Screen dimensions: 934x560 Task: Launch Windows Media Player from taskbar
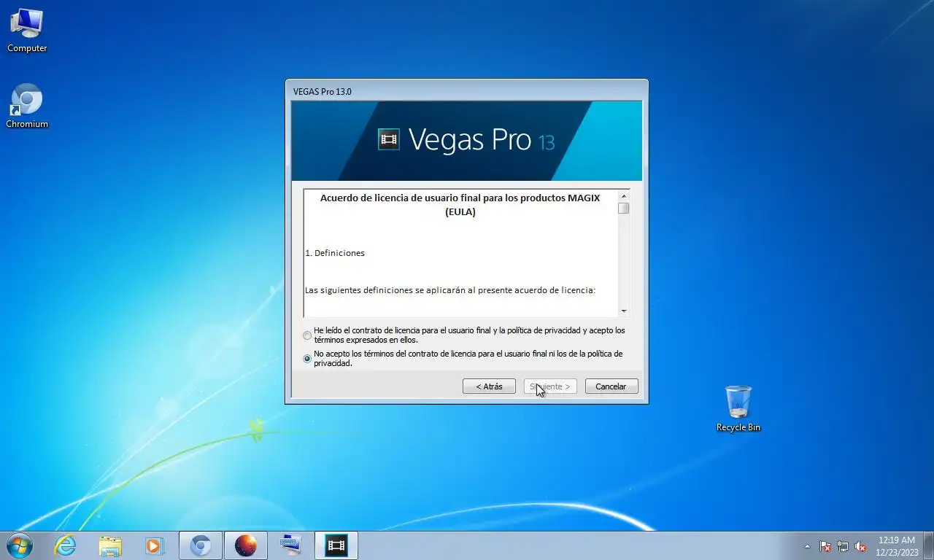tap(154, 545)
